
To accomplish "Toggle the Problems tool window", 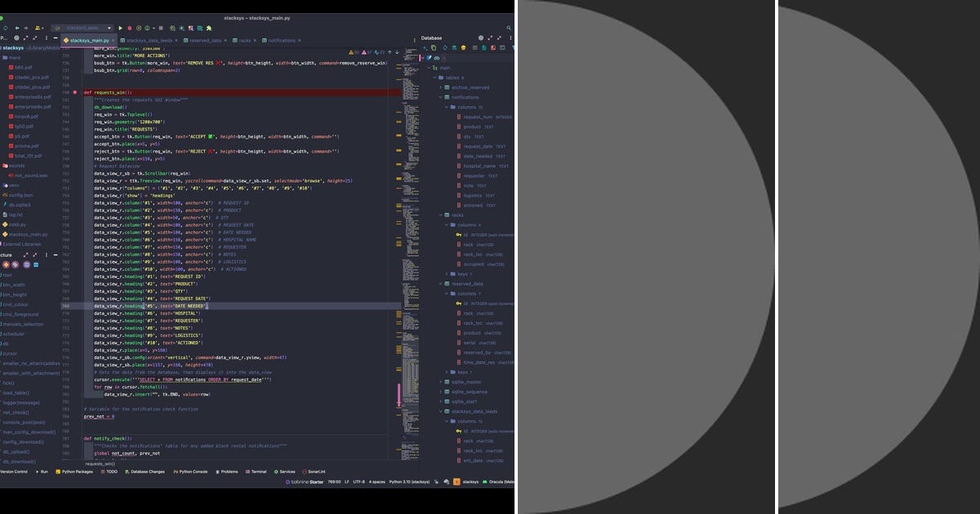I will [x=229, y=472].
